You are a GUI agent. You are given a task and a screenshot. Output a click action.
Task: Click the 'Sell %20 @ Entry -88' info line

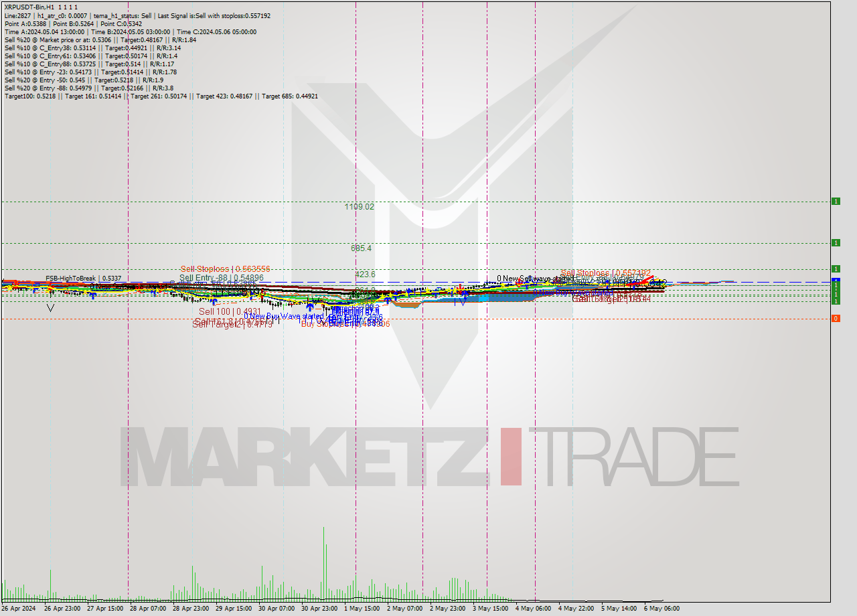[x=88, y=88]
